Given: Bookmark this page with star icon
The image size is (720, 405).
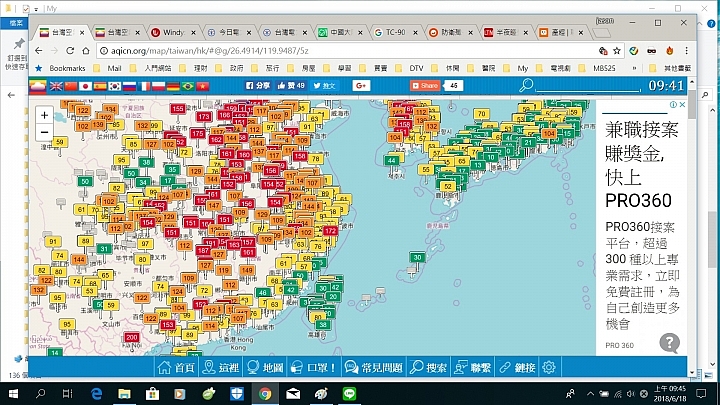Looking at the screenshot, I should pyautogui.click(x=617, y=51).
